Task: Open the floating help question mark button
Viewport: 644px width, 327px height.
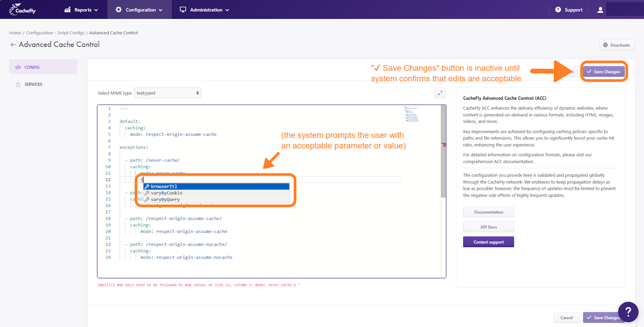Action: pos(628,312)
